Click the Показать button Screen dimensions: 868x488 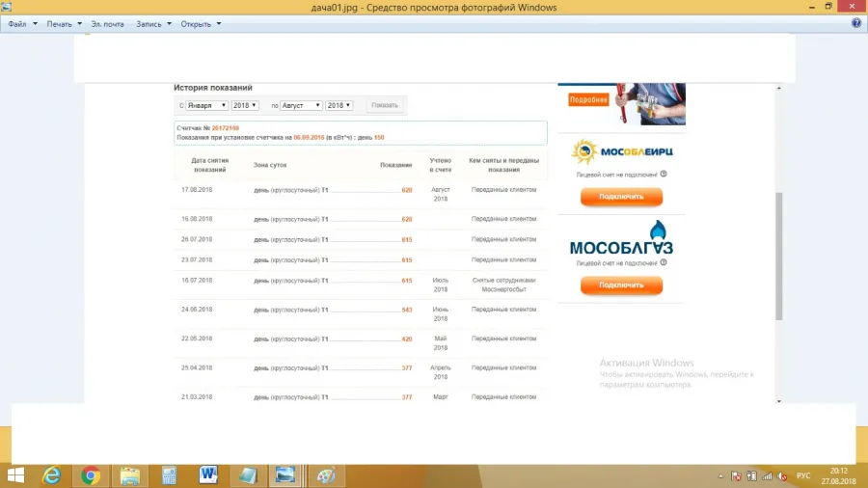[385, 105]
